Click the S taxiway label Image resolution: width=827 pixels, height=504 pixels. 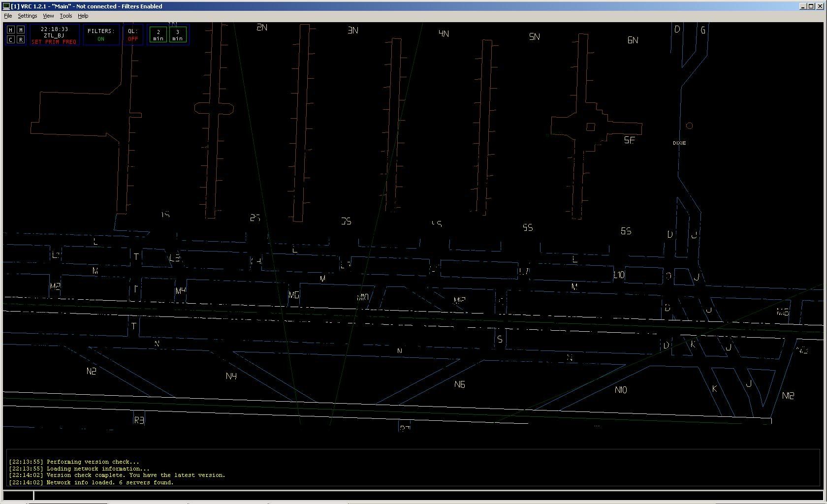click(500, 339)
